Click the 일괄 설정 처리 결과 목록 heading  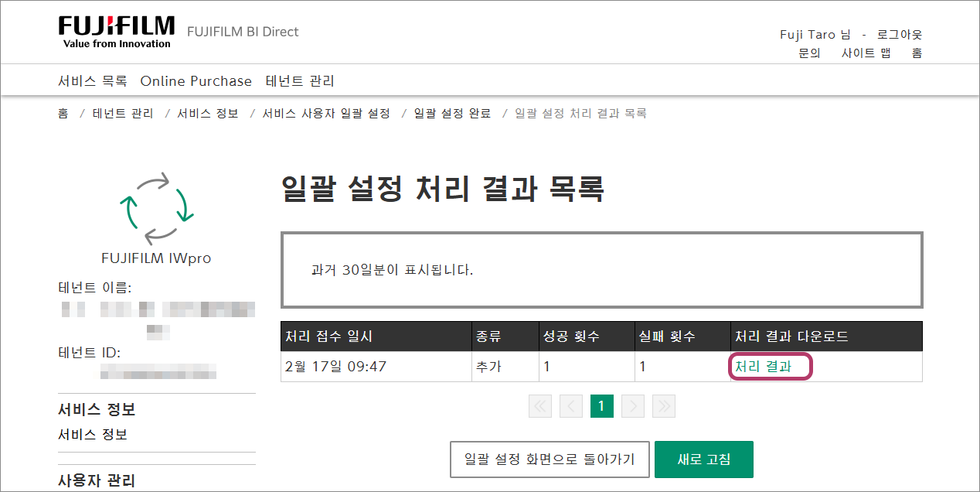443,189
